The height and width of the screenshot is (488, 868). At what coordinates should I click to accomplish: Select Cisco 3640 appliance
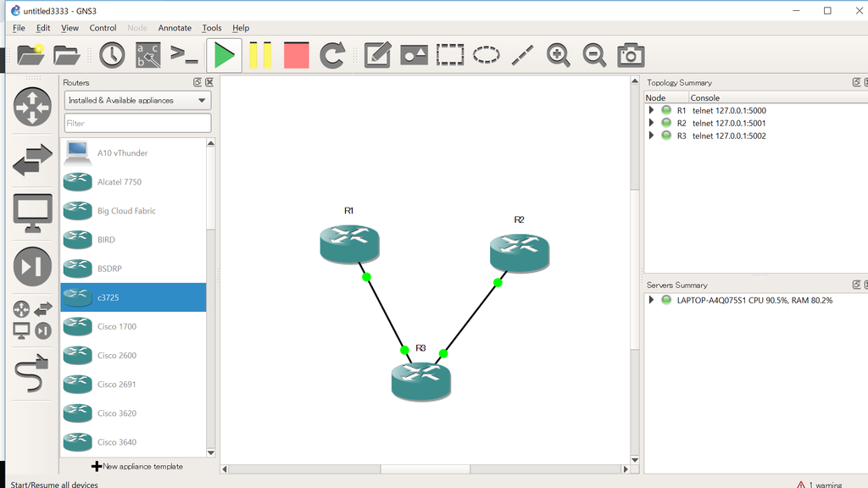[133, 442]
